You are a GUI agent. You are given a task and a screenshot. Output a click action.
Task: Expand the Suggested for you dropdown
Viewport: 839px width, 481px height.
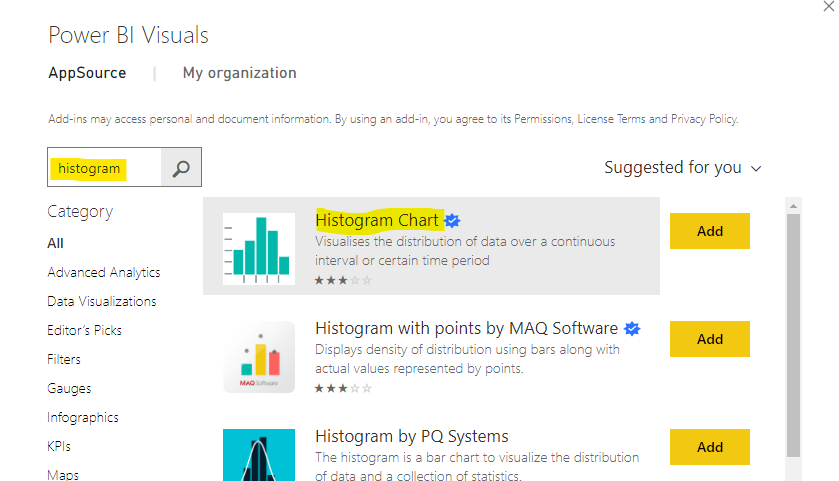tap(683, 168)
